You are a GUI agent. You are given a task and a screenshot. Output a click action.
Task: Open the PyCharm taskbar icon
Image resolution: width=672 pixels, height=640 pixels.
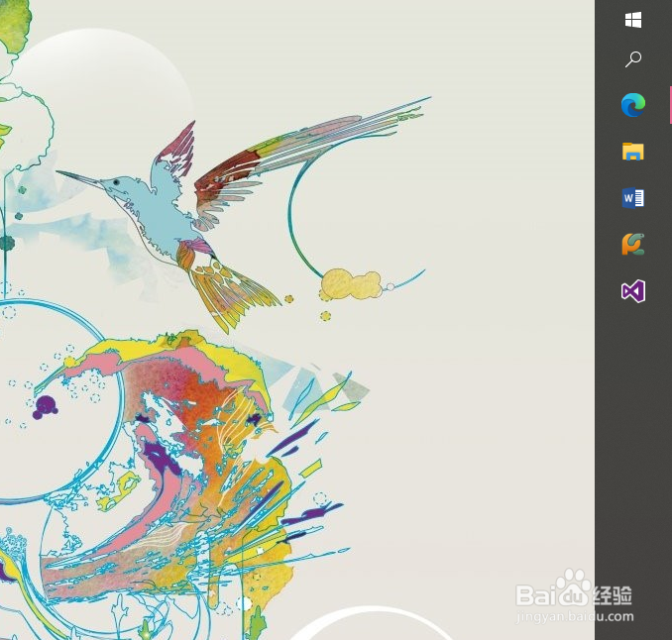click(633, 245)
